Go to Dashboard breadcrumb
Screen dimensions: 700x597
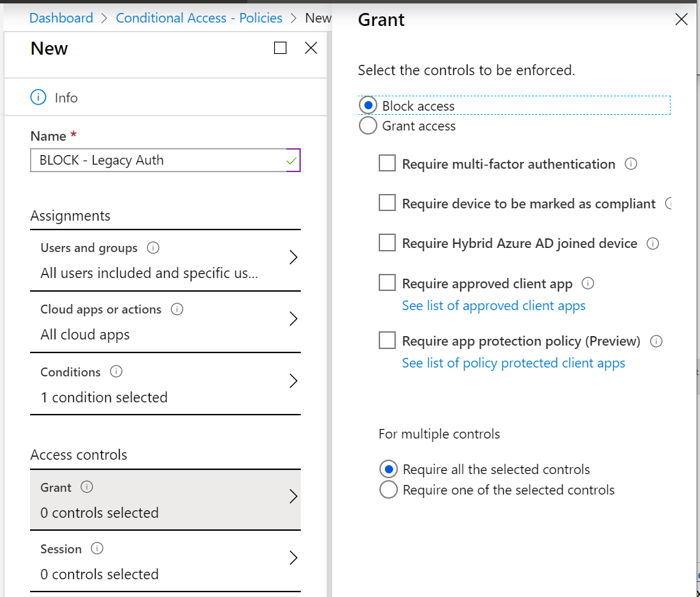pos(61,18)
